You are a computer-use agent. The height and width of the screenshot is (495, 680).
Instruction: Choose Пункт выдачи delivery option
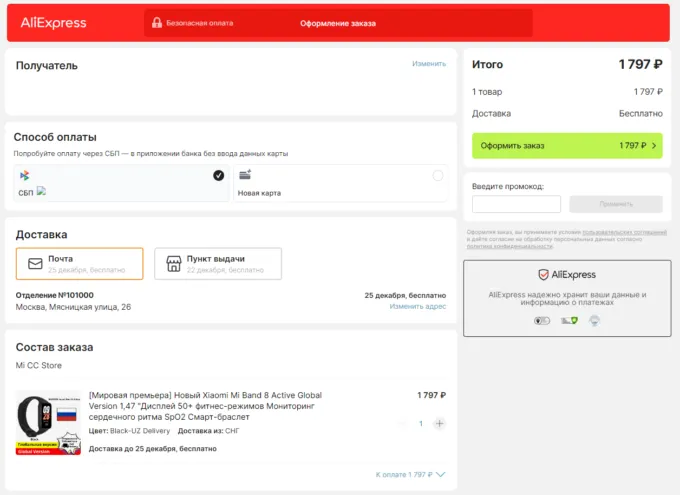click(218, 264)
